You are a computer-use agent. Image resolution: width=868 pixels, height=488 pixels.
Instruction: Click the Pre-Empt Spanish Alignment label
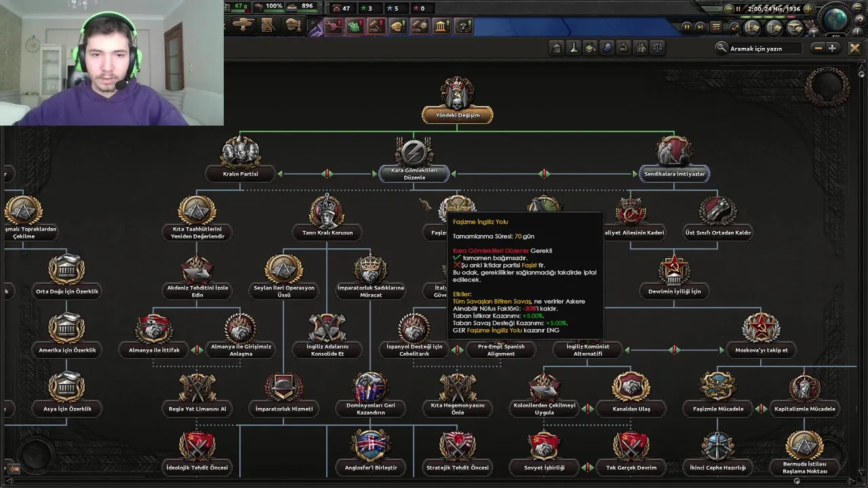[x=500, y=350]
